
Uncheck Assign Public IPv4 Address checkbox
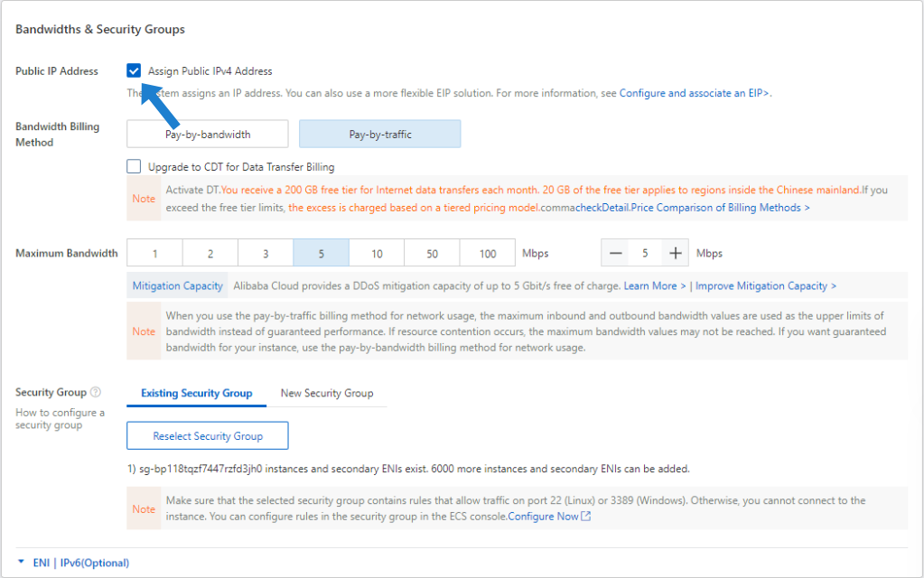click(x=135, y=71)
